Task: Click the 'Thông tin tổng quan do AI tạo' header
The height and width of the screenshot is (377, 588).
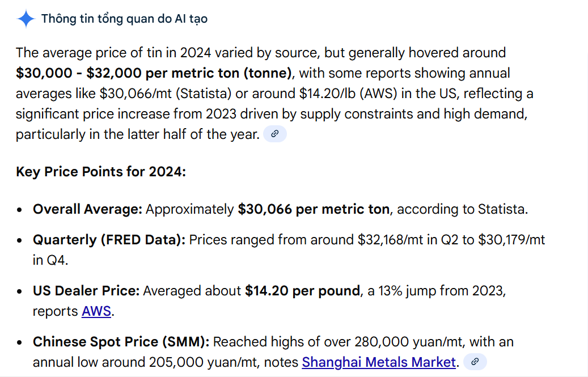Action: (x=124, y=19)
